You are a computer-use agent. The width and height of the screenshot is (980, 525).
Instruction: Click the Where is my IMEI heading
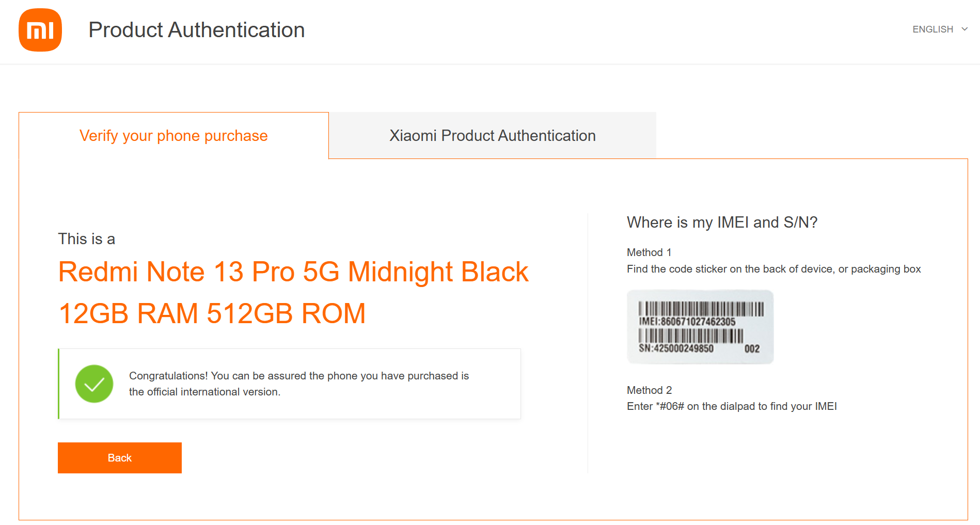pos(722,222)
